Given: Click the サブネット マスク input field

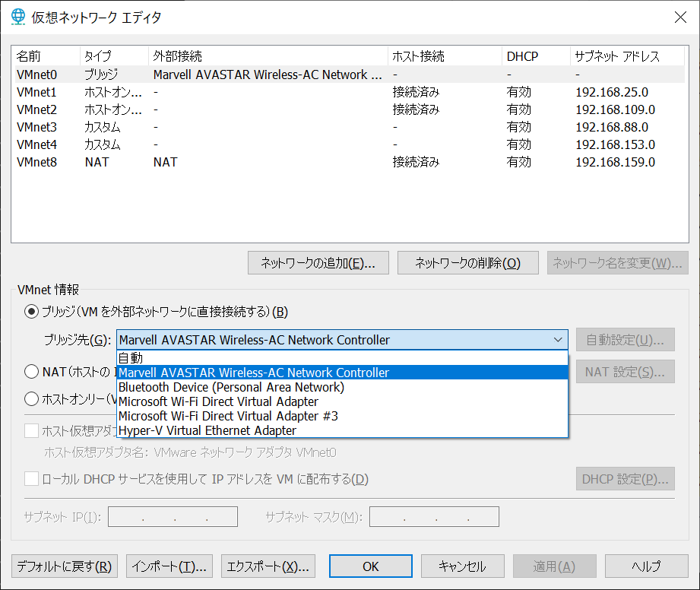Looking at the screenshot, I should (434, 517).
